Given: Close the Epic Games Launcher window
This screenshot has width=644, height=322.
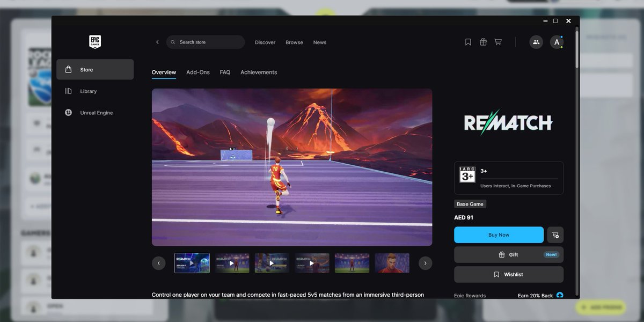Looking at the screenshot, I should click(x=568, y=21).
